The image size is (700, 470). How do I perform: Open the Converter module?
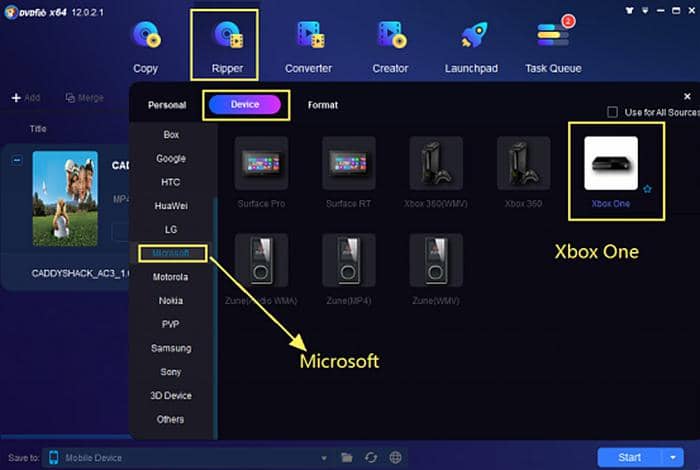click(308, 47)
